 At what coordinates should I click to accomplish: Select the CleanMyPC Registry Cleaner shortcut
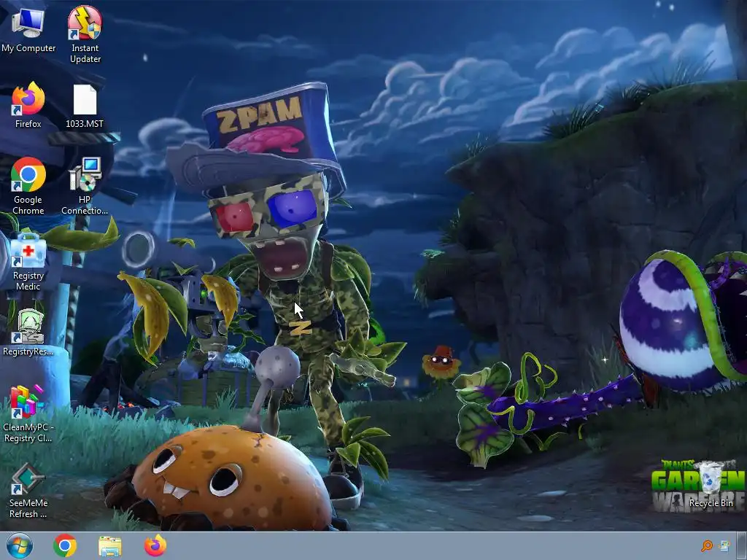pyautogui.click(x=28, y=413)
